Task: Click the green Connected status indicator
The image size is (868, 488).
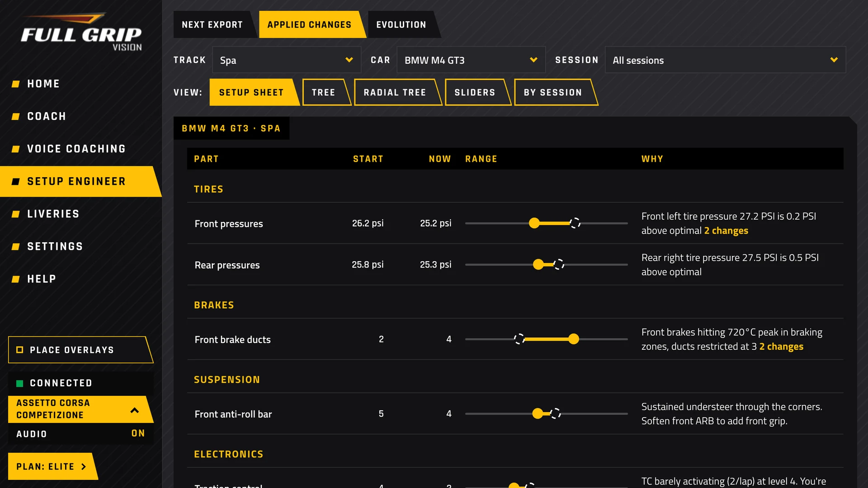Action: [x=19, y=383]
